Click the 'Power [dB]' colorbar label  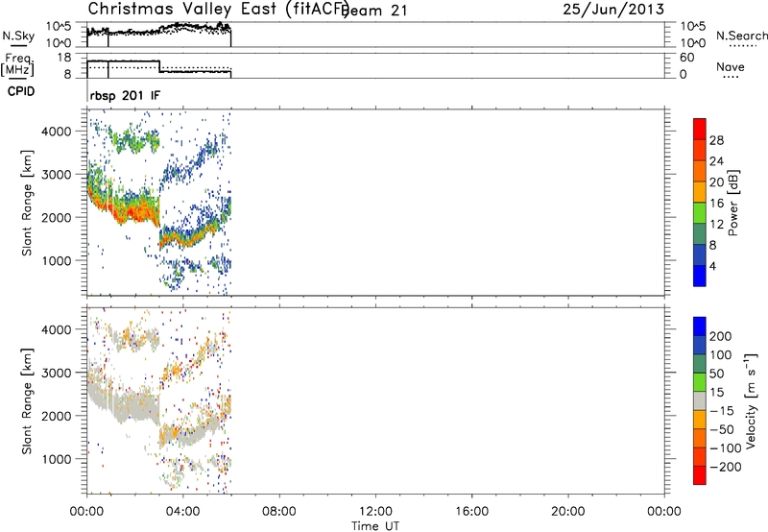[x=732, y=203]
